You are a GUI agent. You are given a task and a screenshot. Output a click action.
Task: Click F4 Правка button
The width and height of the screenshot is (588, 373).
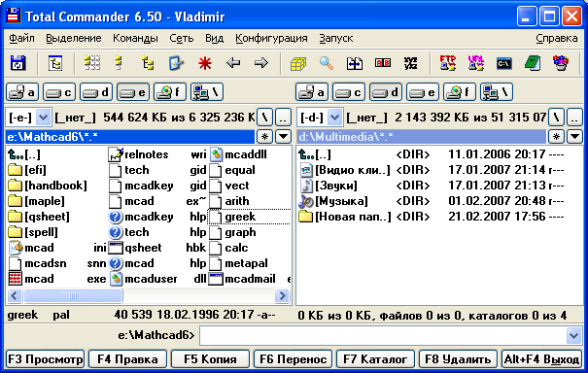tap(127, 359)
